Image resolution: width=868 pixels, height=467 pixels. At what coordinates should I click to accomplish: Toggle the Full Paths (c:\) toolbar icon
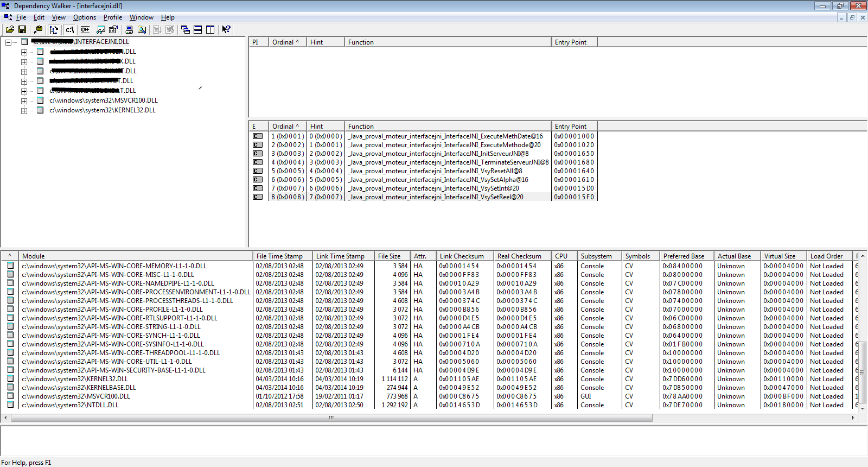[x=69, y=29]
